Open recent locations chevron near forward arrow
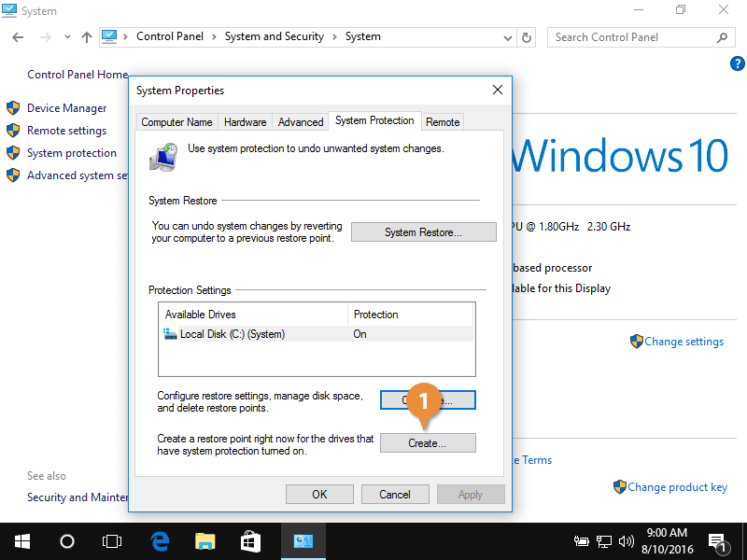The height and width of the screenshot is (560, 747). click(65, 36)
